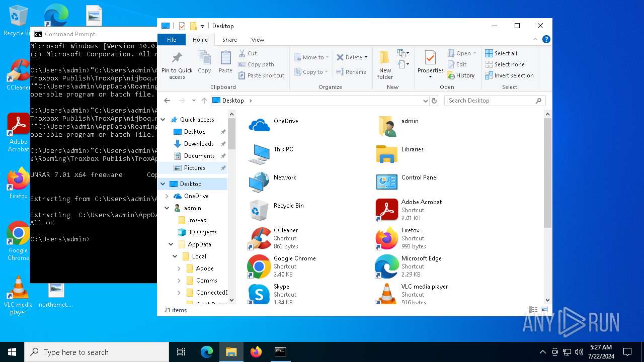Select Pictures in Quick access
This screenshot has height=362, width=644.
[194, 168]
